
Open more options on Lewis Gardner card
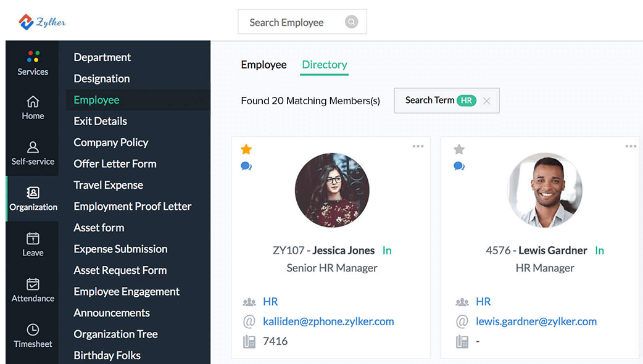(x=631, y=146)
